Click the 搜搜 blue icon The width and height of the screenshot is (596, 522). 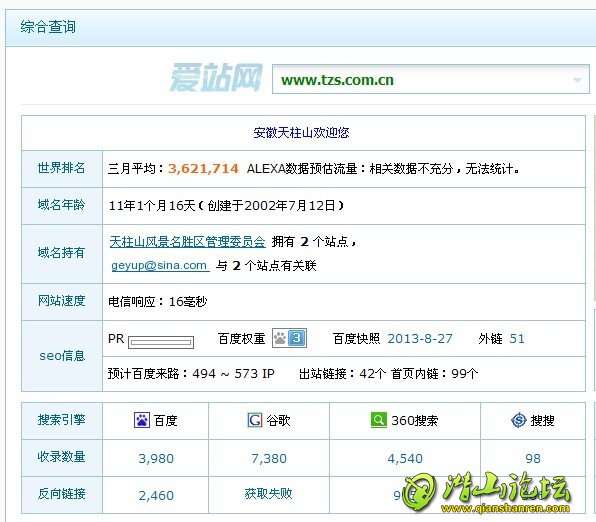(x=518, y=420)
